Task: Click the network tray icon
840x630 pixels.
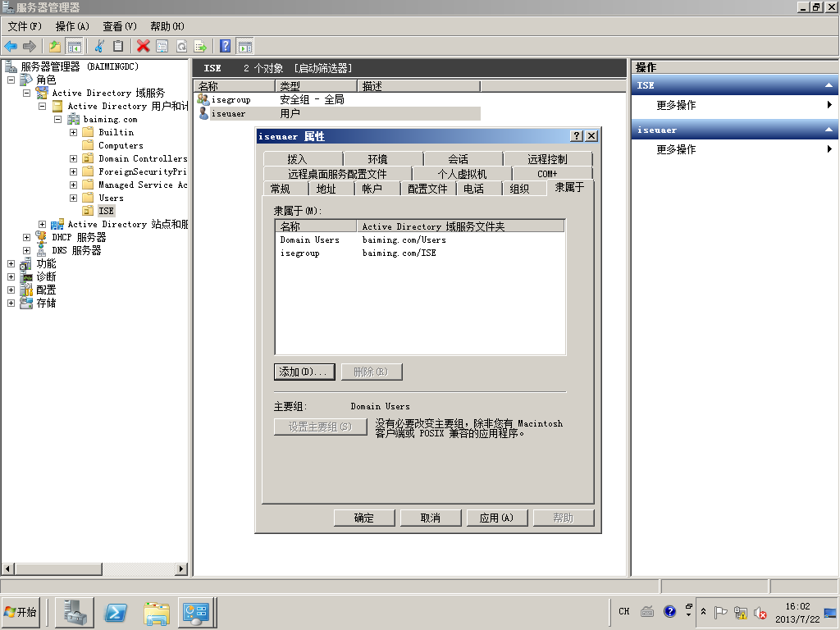Action: [x=741, y=612]
